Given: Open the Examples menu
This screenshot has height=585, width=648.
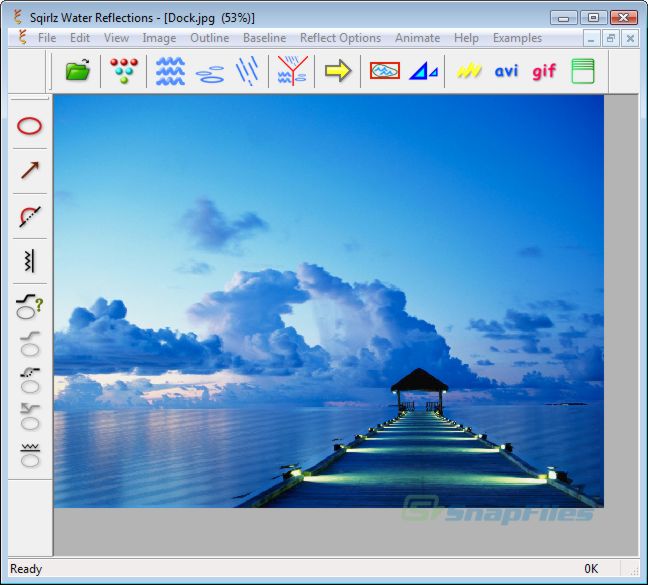Looking at the screenshot, I should tap(517, 38).
